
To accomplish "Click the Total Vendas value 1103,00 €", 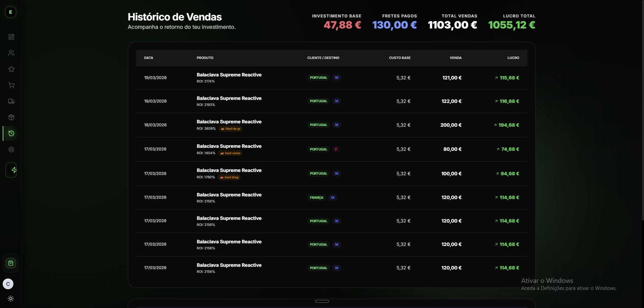I will pyautogui.click(x=452, y=25).
